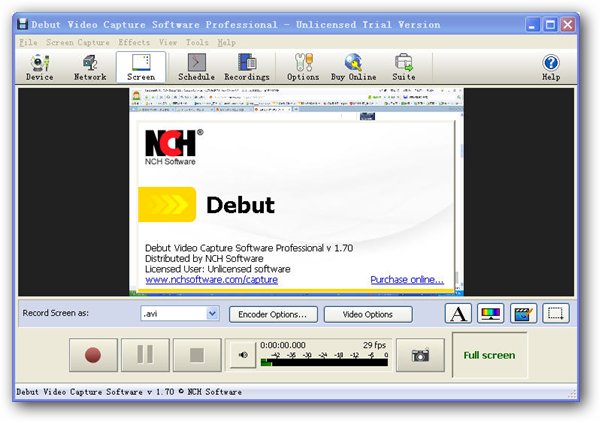Activate the Screen capture mode
The image size is (600, 422).
click(141, 67)
